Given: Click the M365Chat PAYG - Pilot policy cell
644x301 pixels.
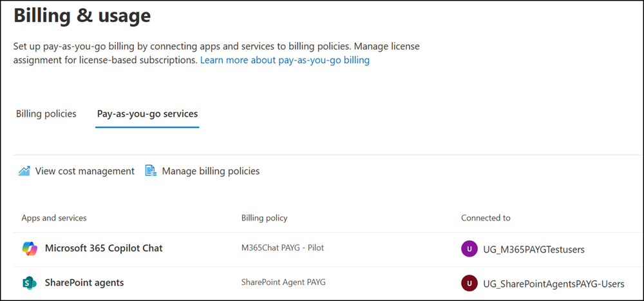Looking at the screenshot, I should pos(283,248).
